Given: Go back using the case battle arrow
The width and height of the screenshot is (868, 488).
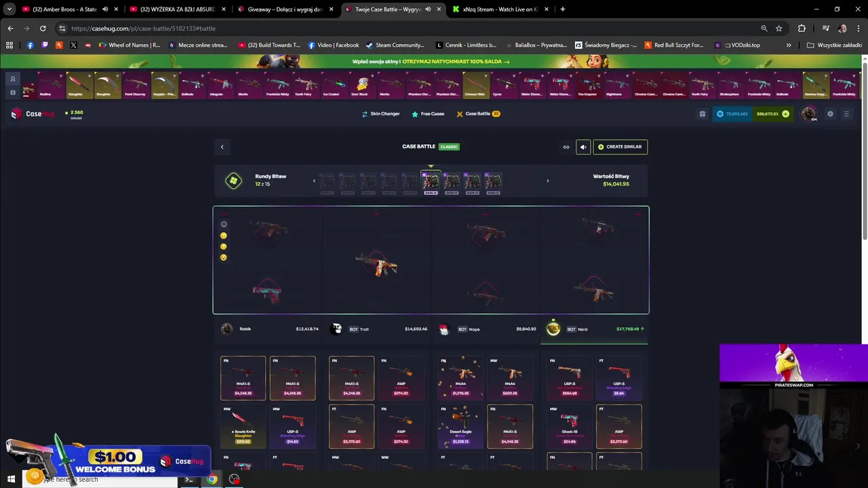Looking at the screenshot, I should (222, 146).
